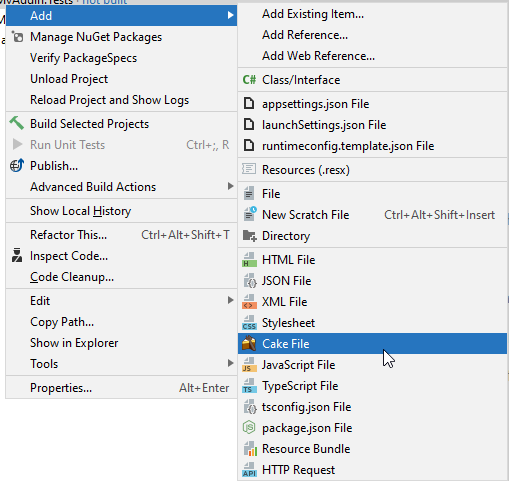The image size is (509, 481).
Task: Click the play icon beside Run Unit Tests
Action: 17,144
